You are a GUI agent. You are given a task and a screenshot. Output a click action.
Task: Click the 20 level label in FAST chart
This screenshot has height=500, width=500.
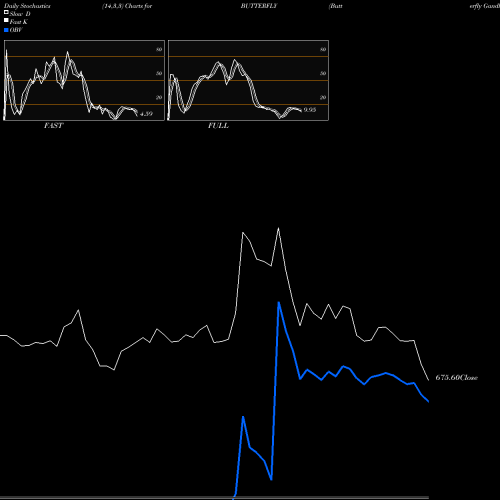coord(159,97)
